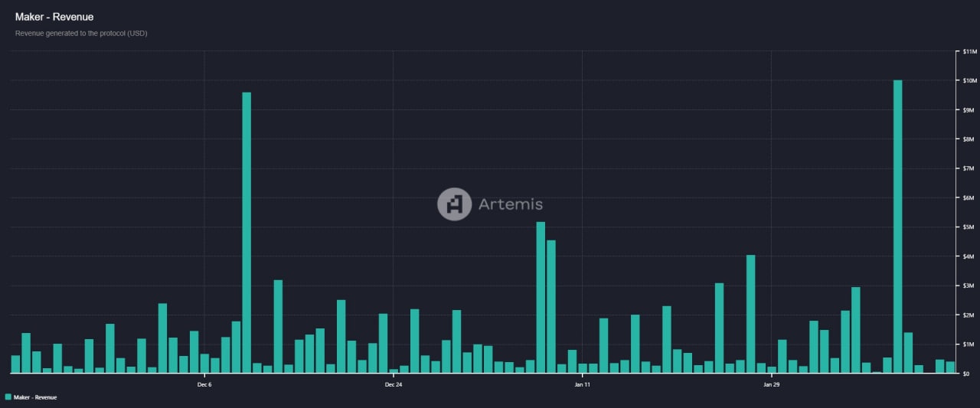Select the first bar on the chart's left edge
980x408 pixels.
click(15, 364)
